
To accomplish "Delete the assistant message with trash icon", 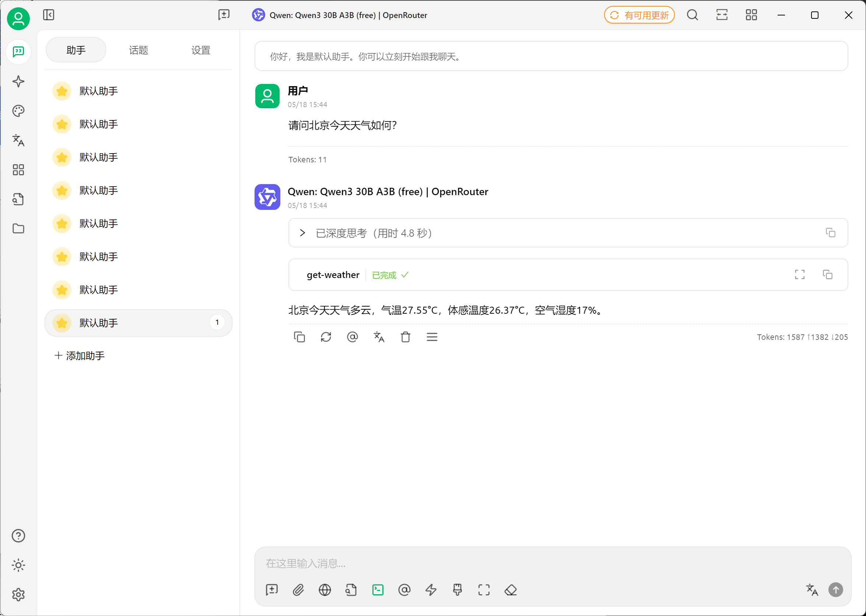I will (x=405, y=337).
